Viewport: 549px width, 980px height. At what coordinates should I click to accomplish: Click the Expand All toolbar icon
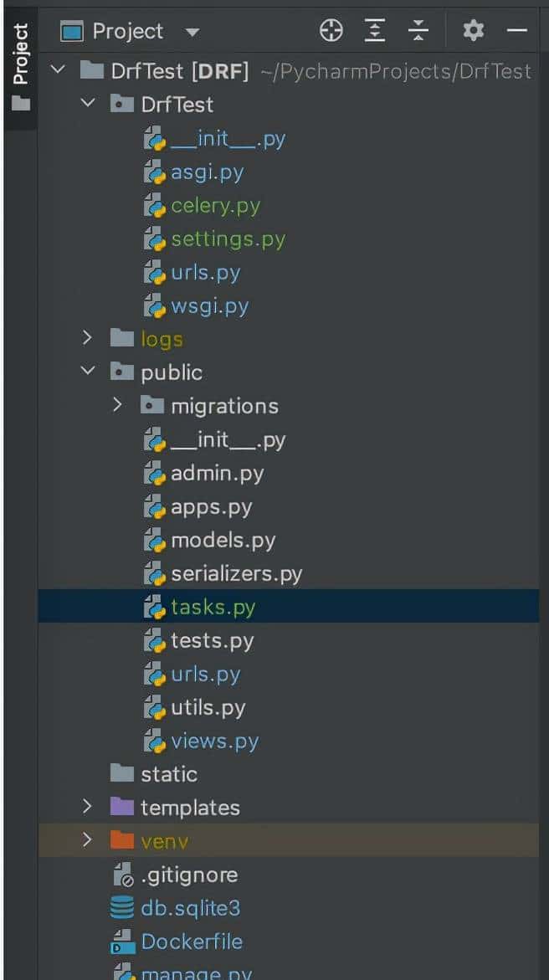[x=376, y=31]
